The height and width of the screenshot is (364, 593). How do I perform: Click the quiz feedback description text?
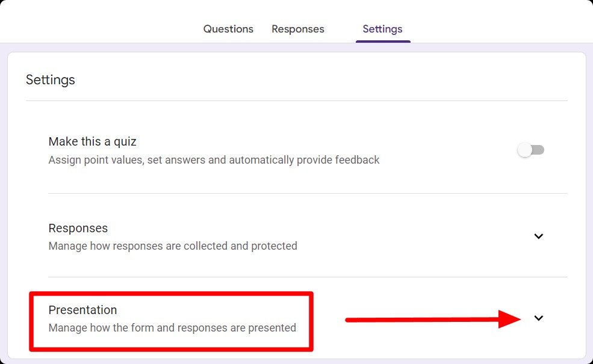(214, 160)
